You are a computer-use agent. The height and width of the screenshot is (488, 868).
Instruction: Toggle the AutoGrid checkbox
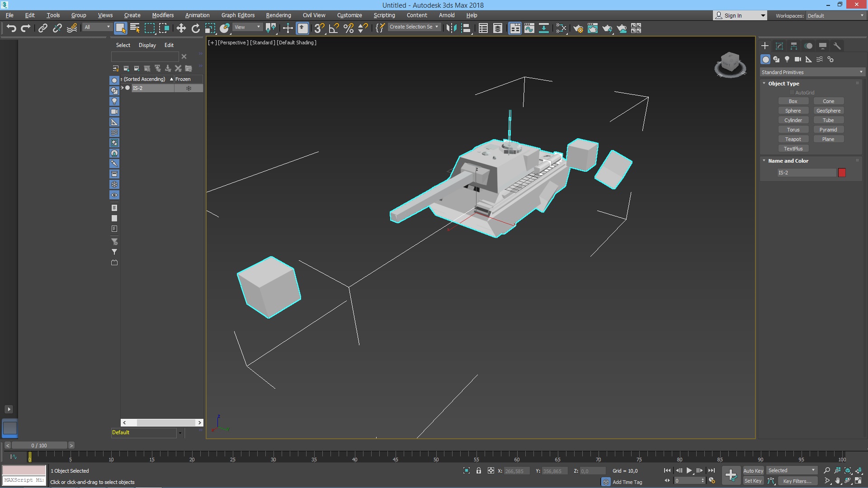792,93
